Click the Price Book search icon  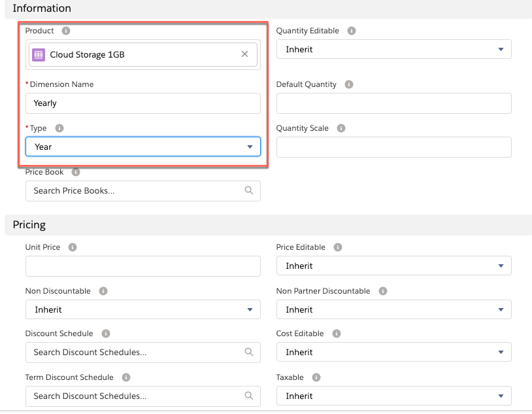click(248, 190)
